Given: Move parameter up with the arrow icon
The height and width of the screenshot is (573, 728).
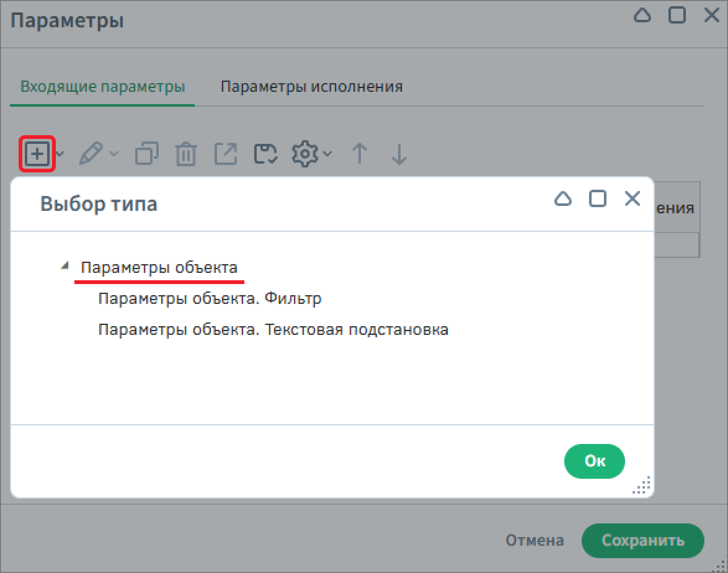Looking at the screenshot, I should coord(359,154).
